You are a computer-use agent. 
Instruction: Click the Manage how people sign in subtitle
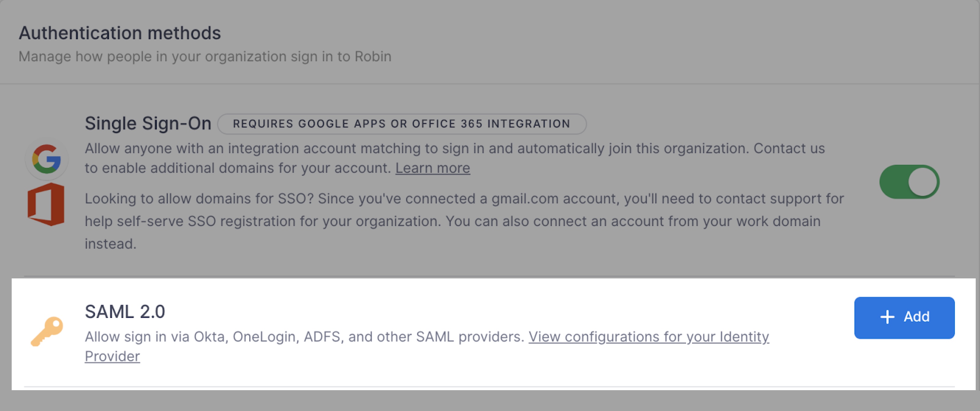tap(205, 56)
